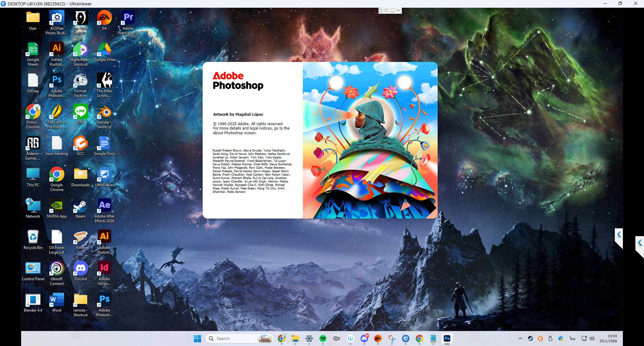Screen dimensions: 644x346
Task: Click the monitor icon in UltraViewer's top toolbar
Action: tap(392, 10)
